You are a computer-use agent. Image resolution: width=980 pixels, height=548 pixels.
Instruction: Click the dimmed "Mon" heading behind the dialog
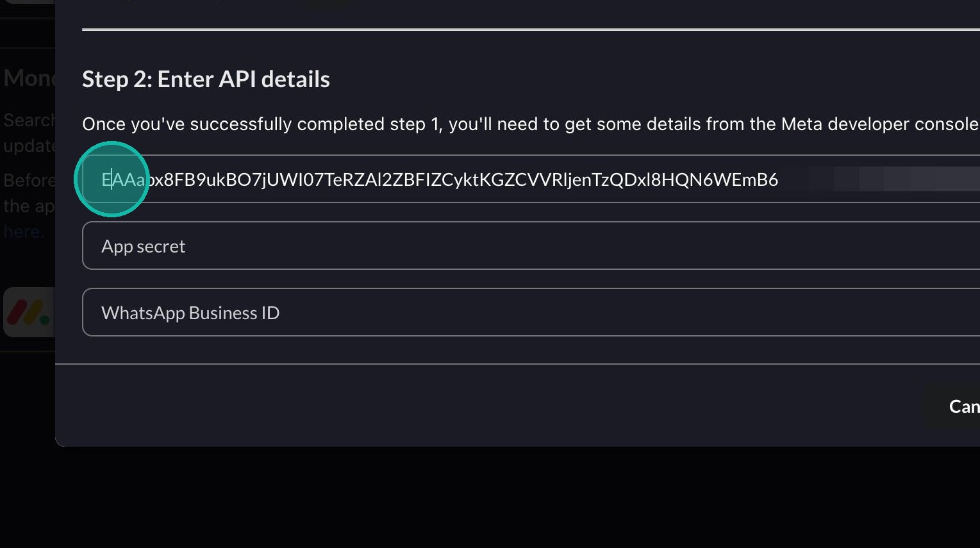[x=29, y=78]
